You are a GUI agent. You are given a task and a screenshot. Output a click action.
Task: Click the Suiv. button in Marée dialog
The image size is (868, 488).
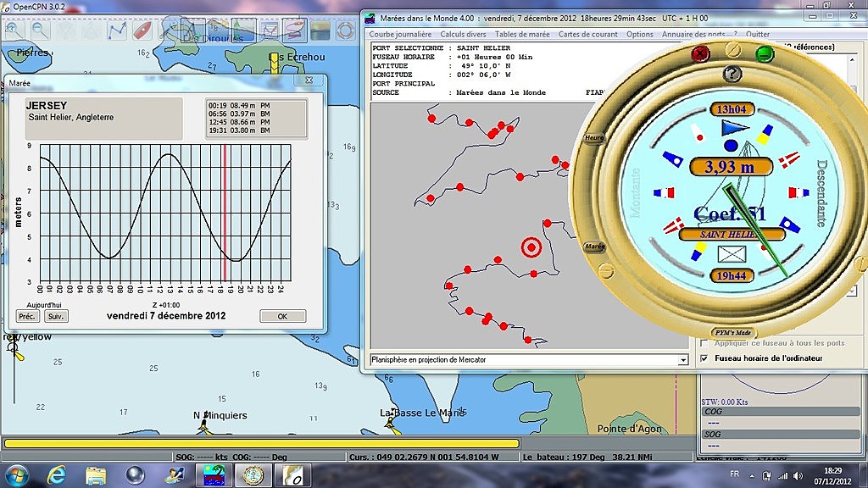click(x=56, y=317)
